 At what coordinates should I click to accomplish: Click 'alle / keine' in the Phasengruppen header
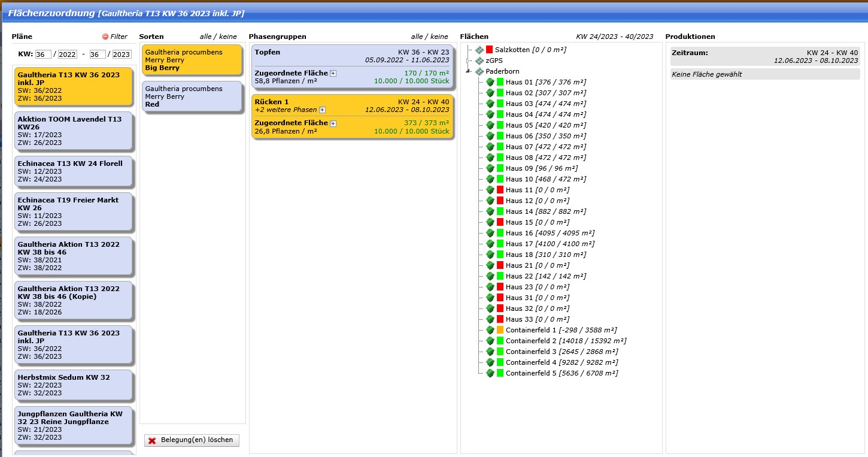tap(429, 37)
